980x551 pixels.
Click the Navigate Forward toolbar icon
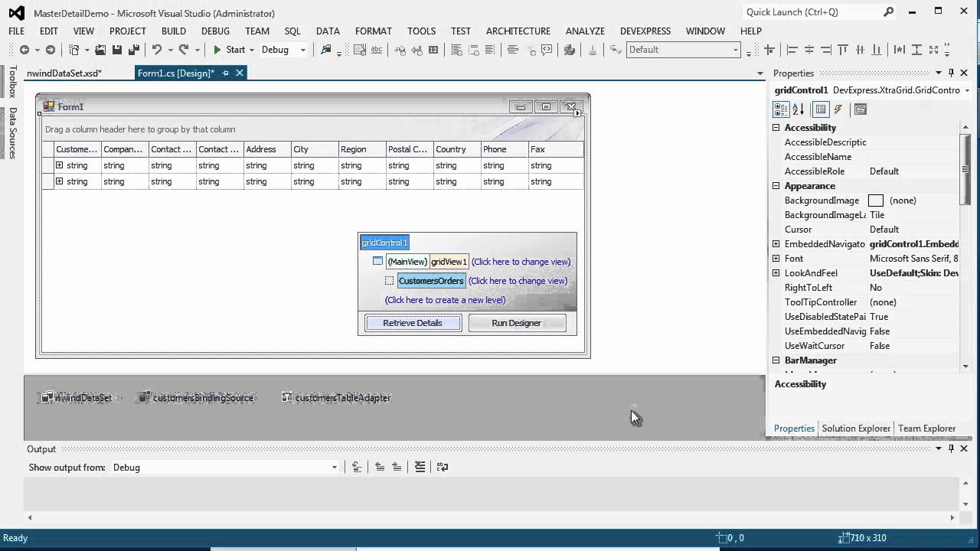click(x=50, y=50)
